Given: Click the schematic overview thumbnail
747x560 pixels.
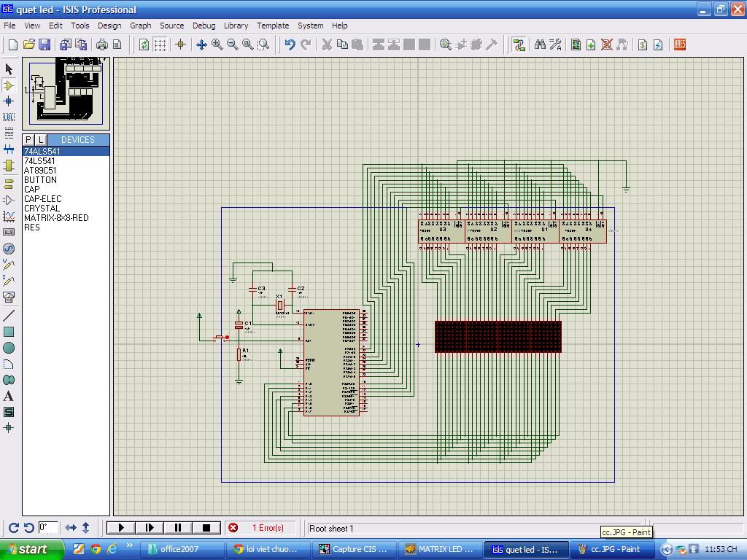Looking at the screenshot, I should (x=66, y=93).
